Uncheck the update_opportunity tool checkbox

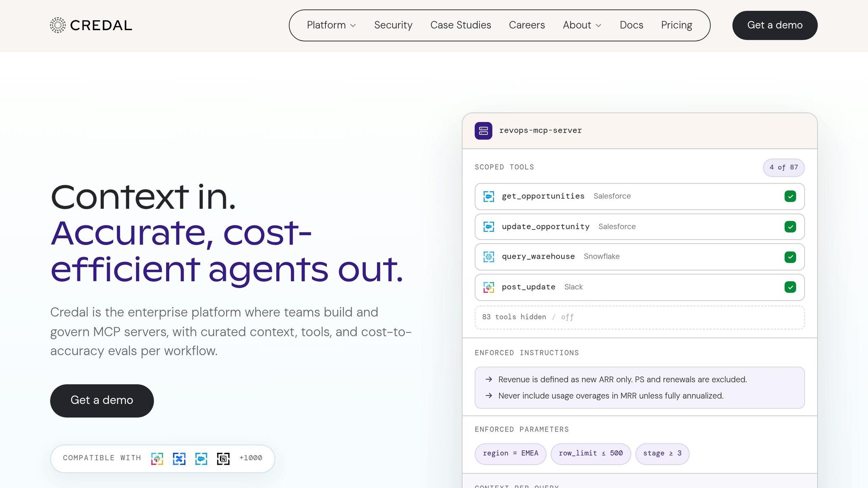click(x=790, y=227)
